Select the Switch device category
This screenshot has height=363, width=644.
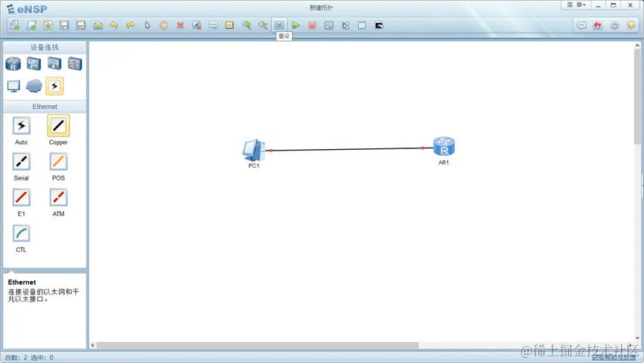tap(34, 63)
